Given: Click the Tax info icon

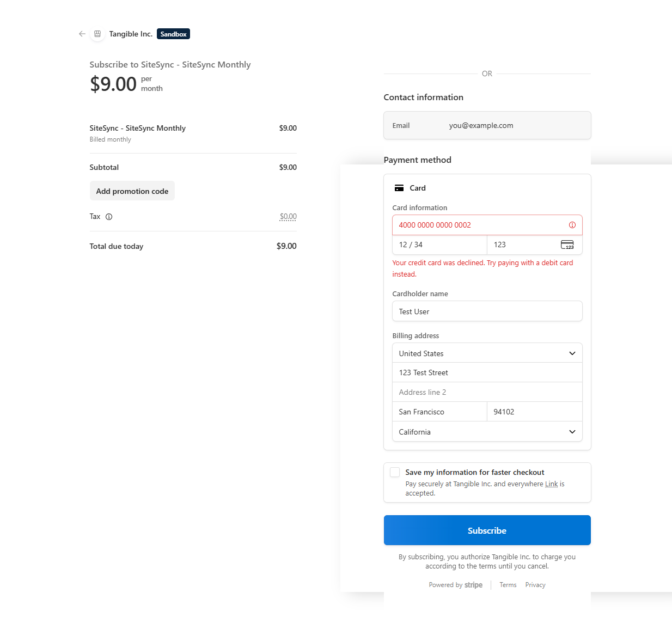Looking at the screenshot, I should point(109,217).
